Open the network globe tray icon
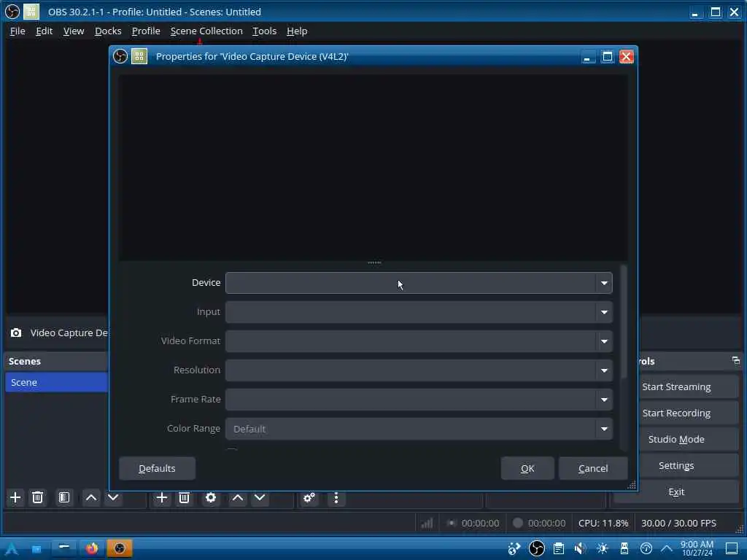This screenshot has width=747, height=560. (x=514, y=548)
